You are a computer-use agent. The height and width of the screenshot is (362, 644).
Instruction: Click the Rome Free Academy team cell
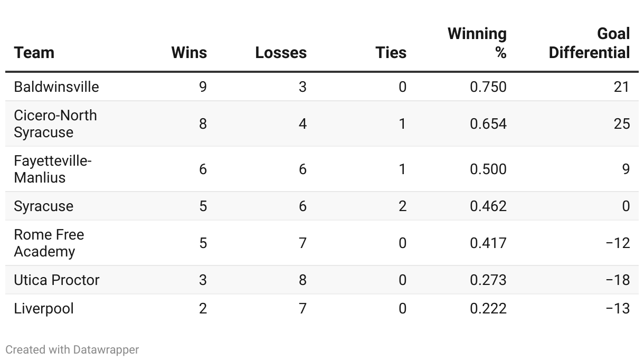[x=49, y=243]
